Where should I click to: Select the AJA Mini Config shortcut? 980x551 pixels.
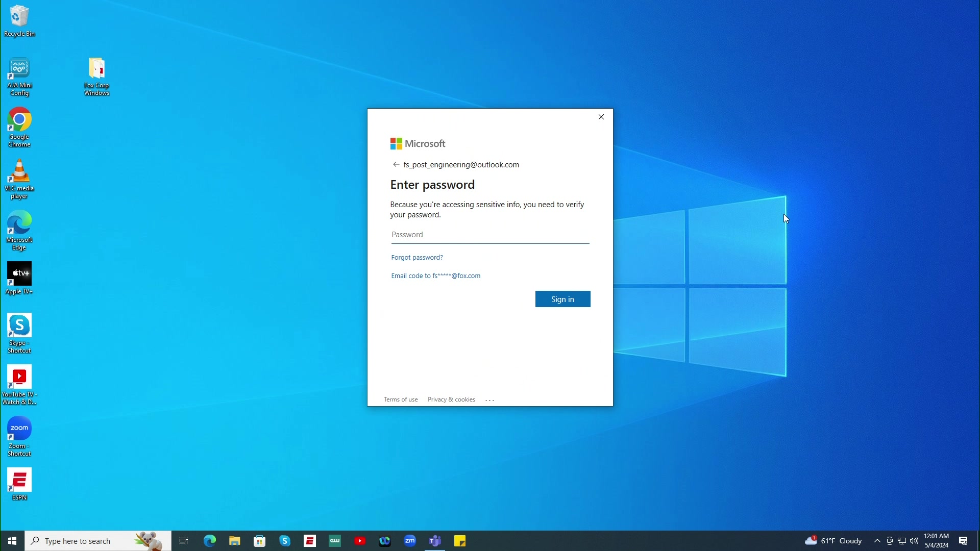19,77
